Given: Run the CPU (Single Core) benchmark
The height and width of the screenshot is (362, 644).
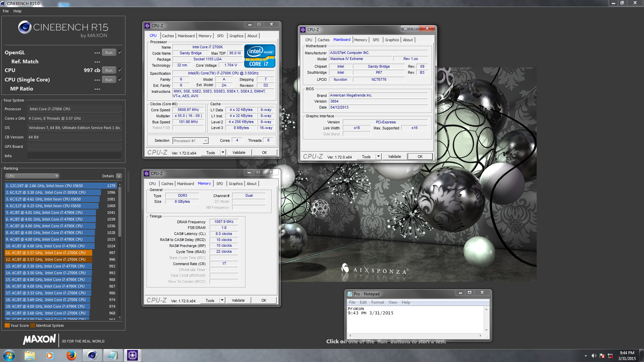Looking at the screenshot, I should pyautogui.click(x=109, y=80).
